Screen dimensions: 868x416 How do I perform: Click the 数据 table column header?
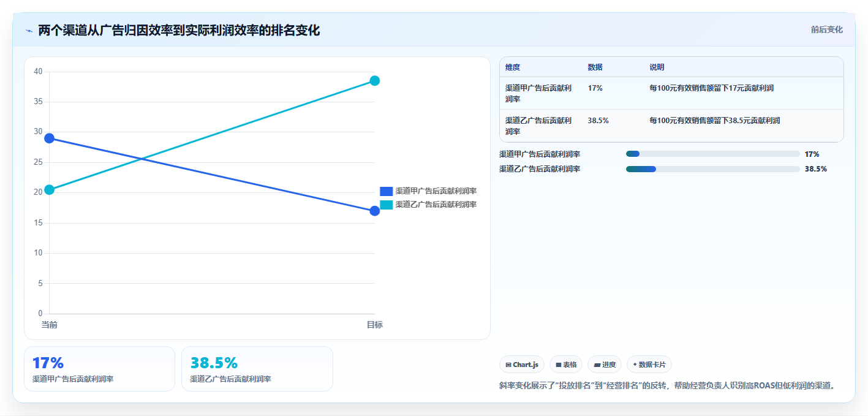[x=595, y=67]
